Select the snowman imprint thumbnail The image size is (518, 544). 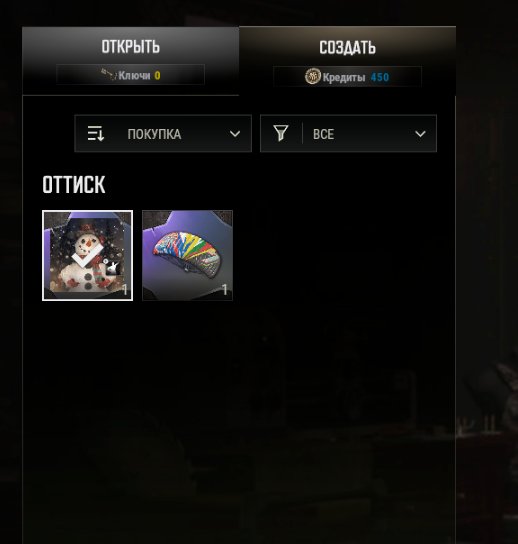point(87,255)
